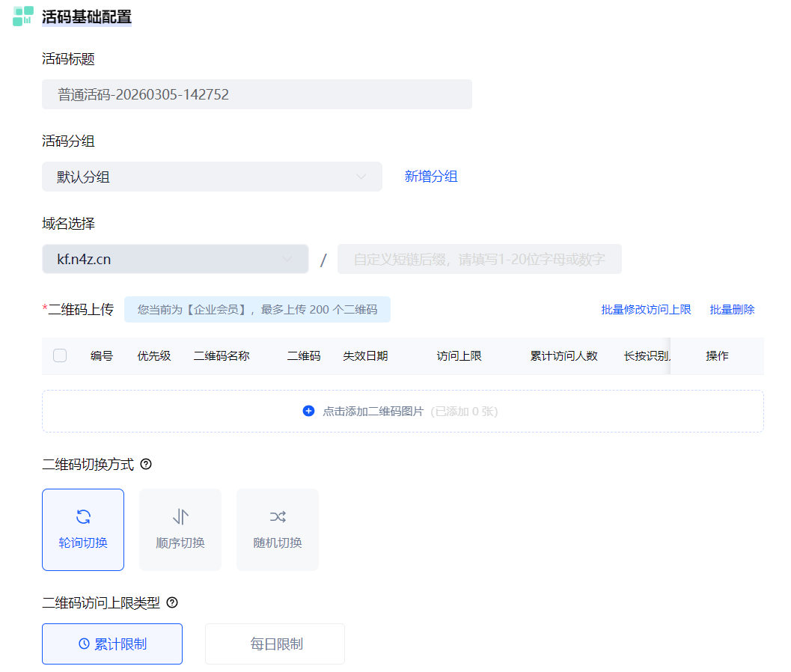The image size is (791, 672).
Task: Click the 新增分组 link
Action: point(431,177)
